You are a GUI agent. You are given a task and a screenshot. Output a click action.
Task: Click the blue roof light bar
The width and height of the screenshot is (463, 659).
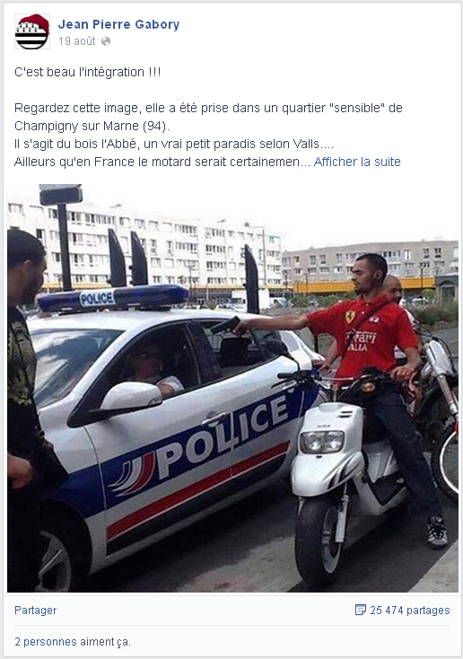113,297
